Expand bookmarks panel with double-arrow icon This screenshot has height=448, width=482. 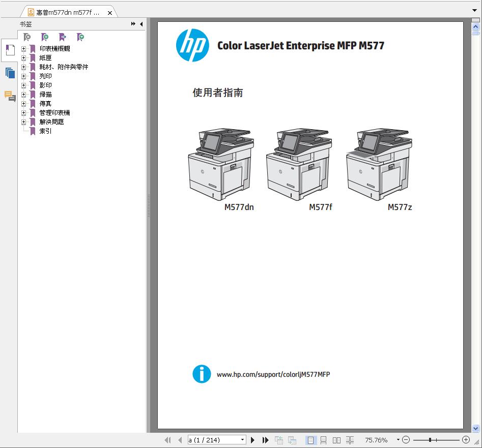[x=133, y=23]
